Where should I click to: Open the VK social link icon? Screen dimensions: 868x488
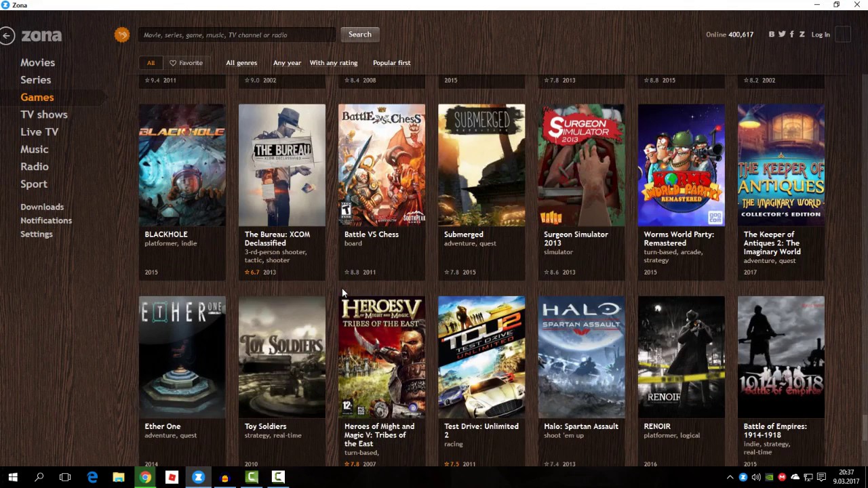pos(772,35)
